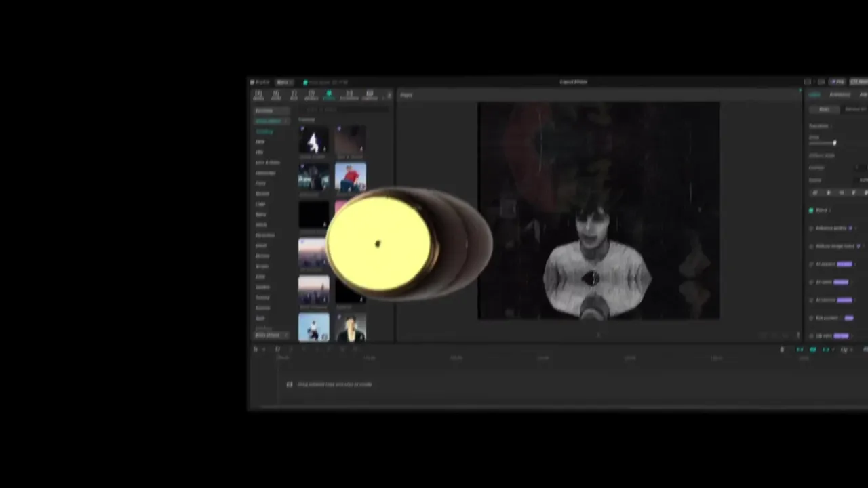Viewport: 868px width, 488px height.
Task: Click the Player panel label
Action: click(x=406, y=95)
